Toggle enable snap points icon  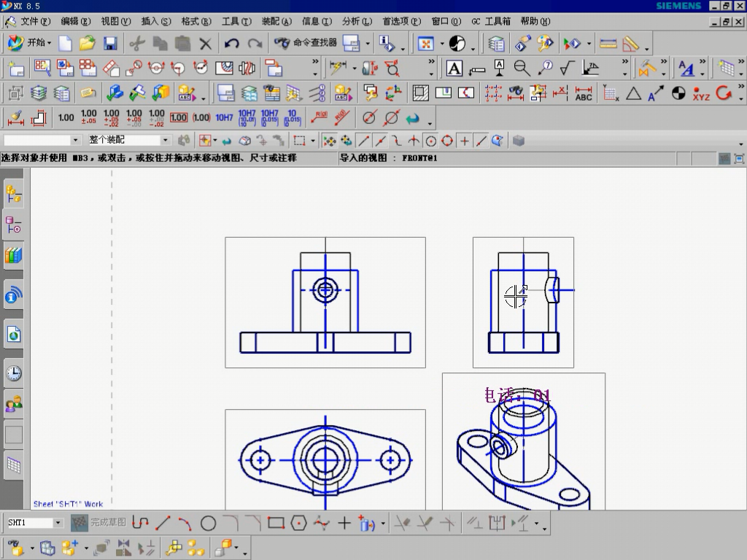329,141
